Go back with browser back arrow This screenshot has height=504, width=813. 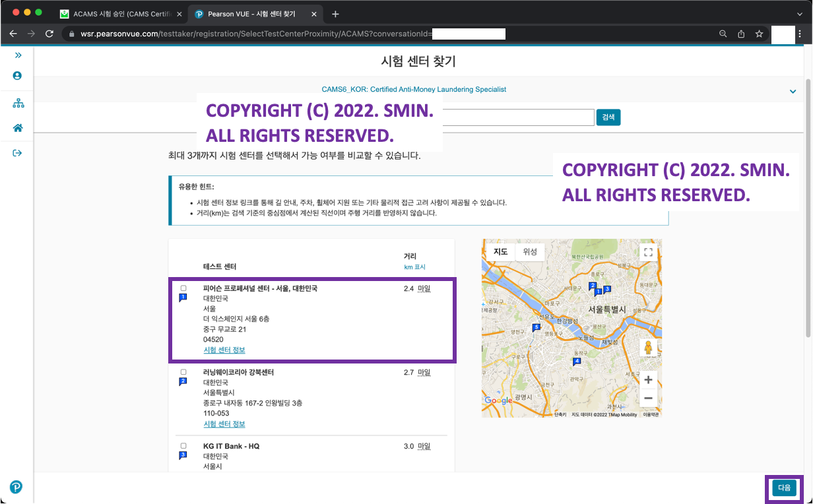pos(13,34)
